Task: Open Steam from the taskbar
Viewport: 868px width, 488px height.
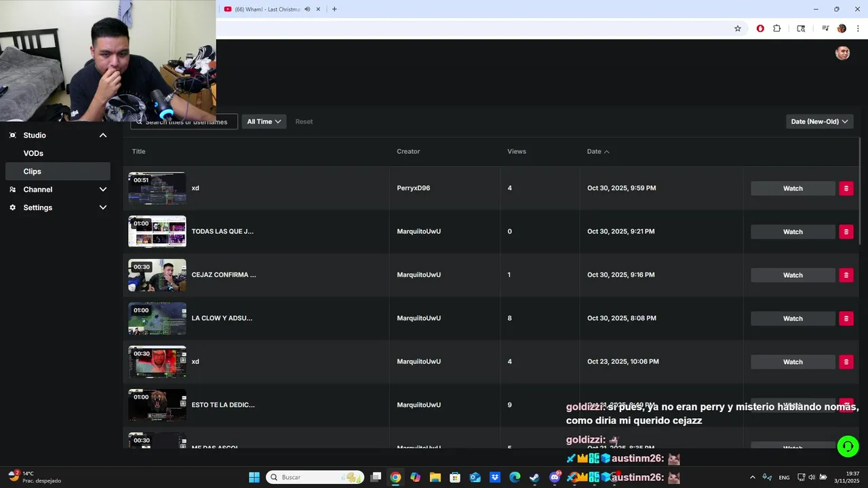Action: 534,477
